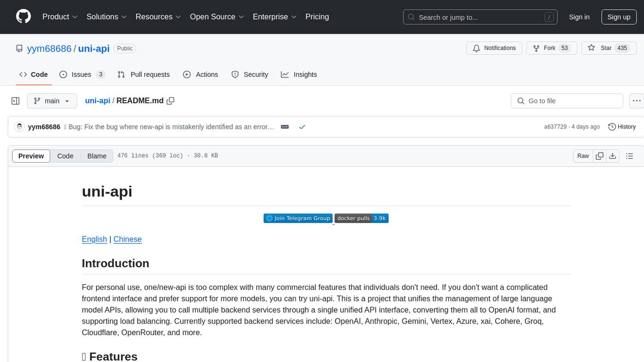Copy raw file contents
Screen dimensions: 644x362
point(599,156)
